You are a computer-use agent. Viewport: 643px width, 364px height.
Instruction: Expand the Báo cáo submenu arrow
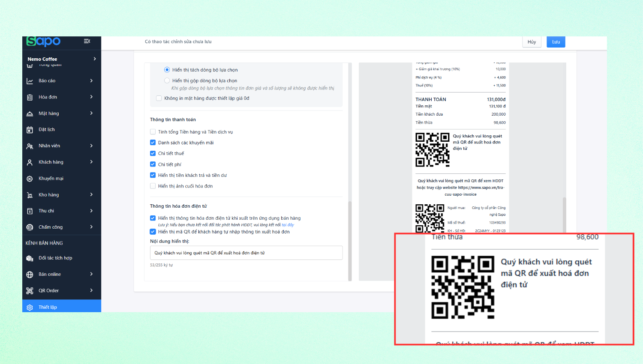coord(91,81)
